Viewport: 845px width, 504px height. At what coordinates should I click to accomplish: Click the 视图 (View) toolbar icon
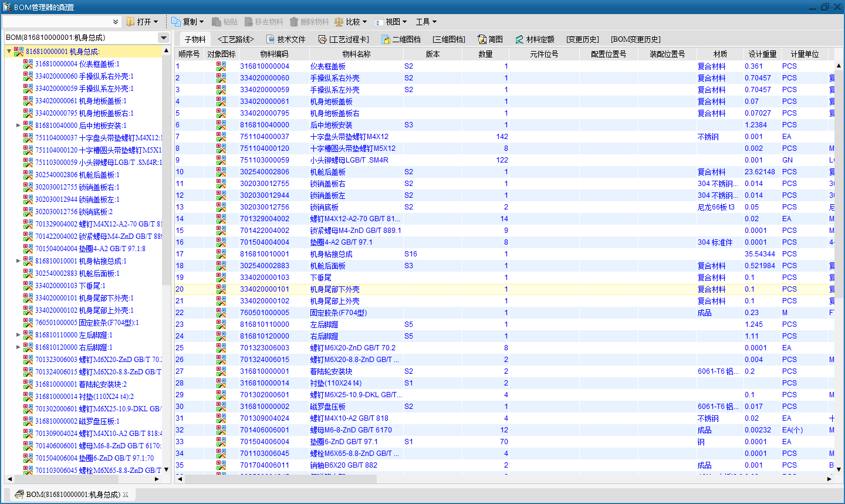pyautogui.click(x=379, y=22)
